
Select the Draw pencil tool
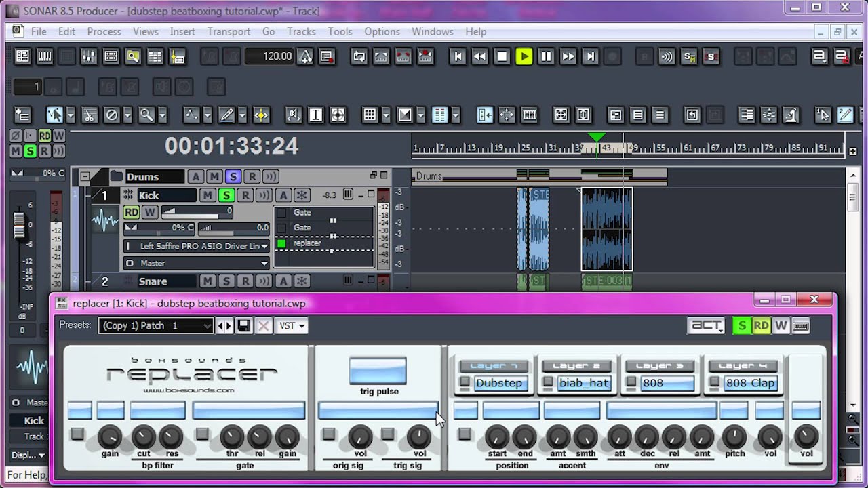pos(226,115)
